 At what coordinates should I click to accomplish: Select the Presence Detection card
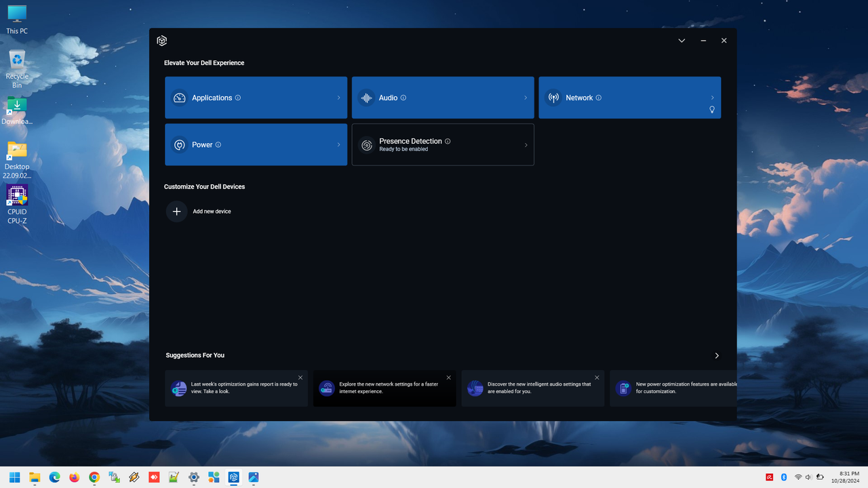point(443,144)
